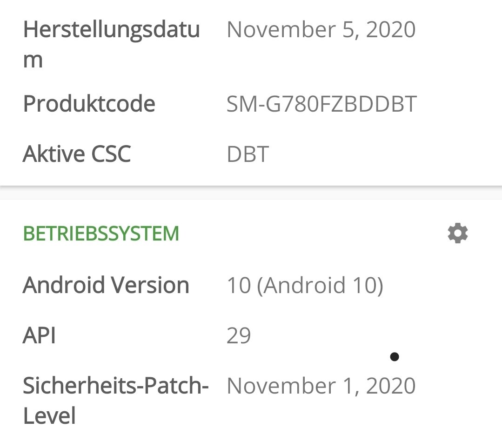502x448 pixels.
Task: Tap the SM-G780FZBDDBT product code value
Action: click(321, 104)
